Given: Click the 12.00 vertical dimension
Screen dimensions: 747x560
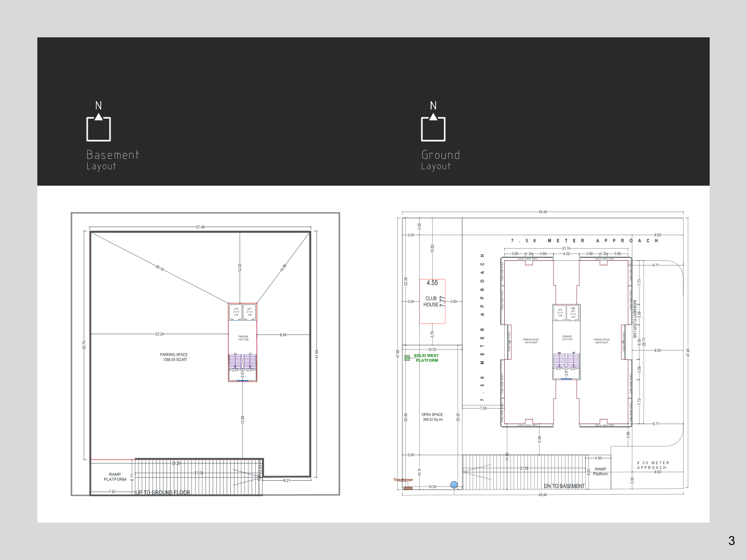Looking at the screenshot, I should coord(240,268).
